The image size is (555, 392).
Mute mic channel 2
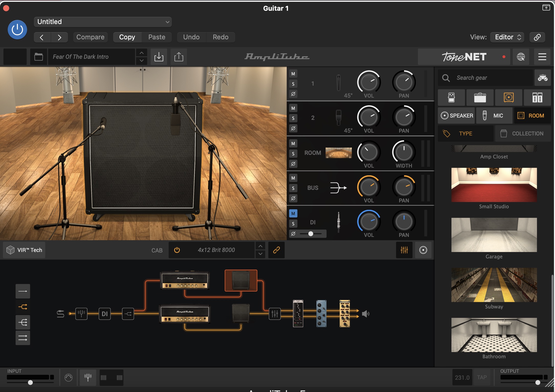tap(293, 108)
